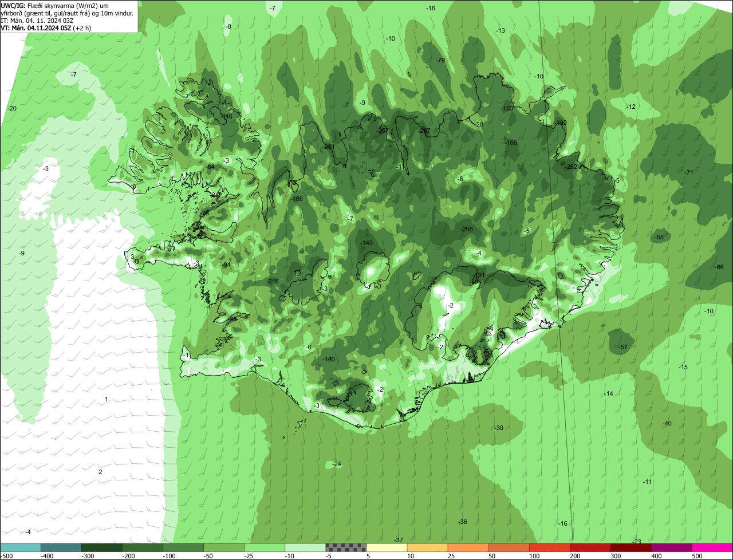Pick the darkest green legend swatch at -300
The image size is (733, 560).
point(102,547)
